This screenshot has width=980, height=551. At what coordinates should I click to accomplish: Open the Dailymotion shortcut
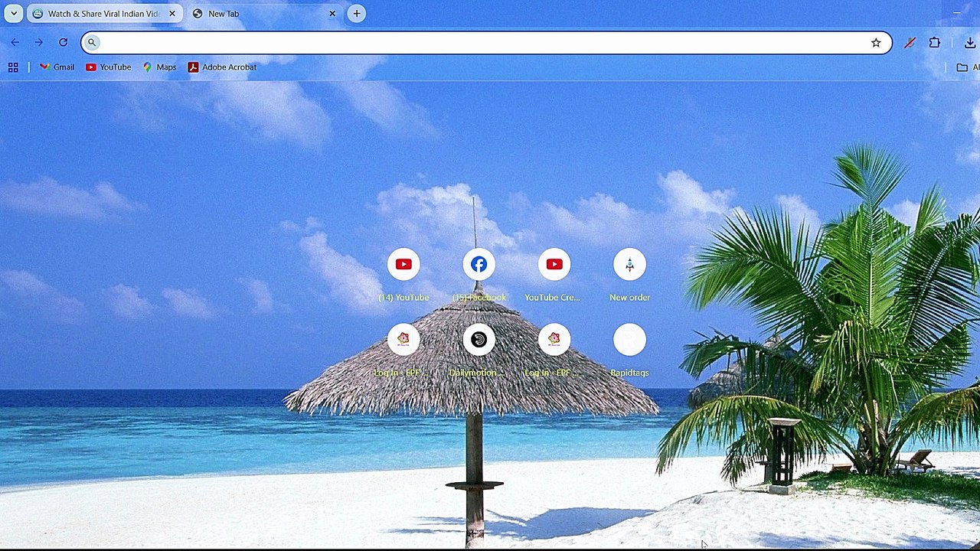[479, 350]
